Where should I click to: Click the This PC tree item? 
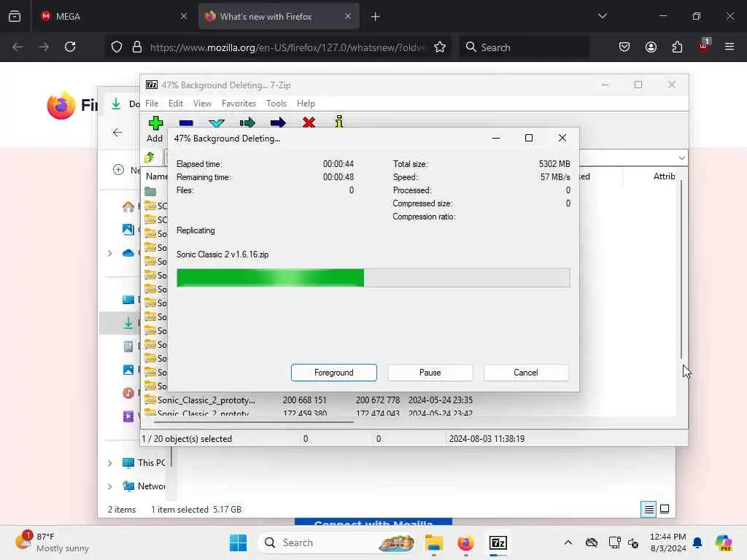144,463
